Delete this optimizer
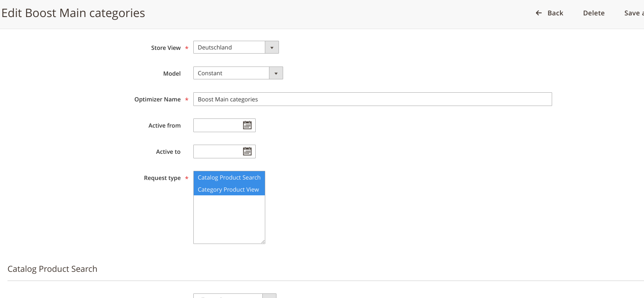This screenshot has width=644, height=298. coord(594,13)
